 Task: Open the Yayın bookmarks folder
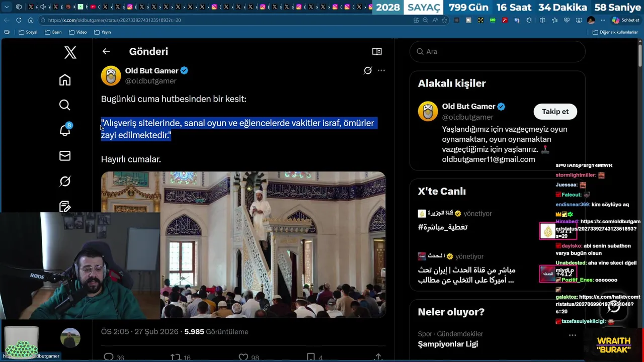(x=102, y=32)
